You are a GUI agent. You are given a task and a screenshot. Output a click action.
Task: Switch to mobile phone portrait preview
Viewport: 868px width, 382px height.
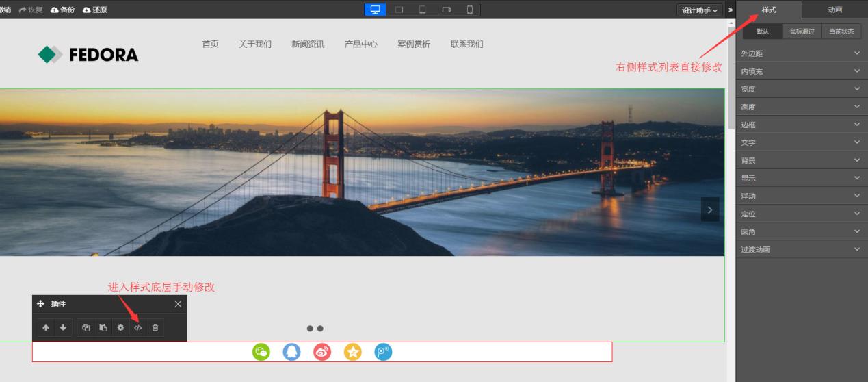470,10
